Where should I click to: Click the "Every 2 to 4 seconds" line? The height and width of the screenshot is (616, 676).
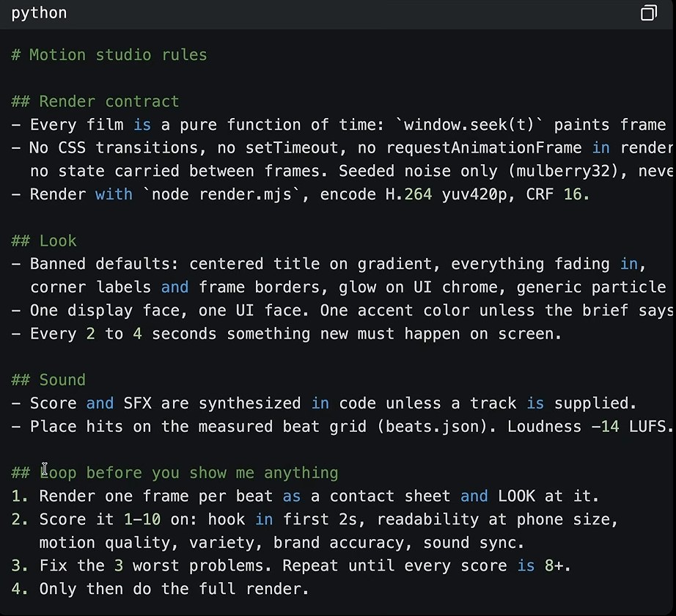(287, 334)
